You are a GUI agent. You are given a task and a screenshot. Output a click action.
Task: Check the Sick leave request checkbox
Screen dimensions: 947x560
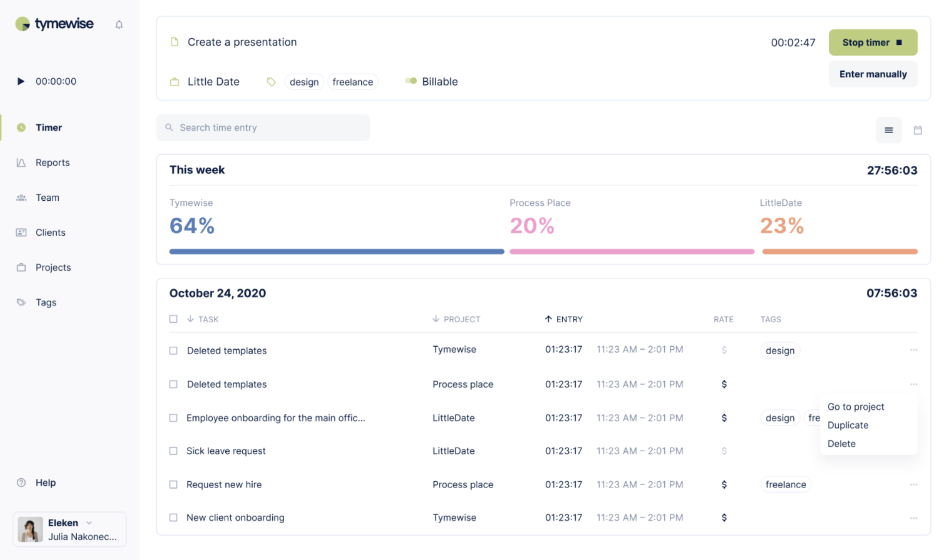[173, 451]
